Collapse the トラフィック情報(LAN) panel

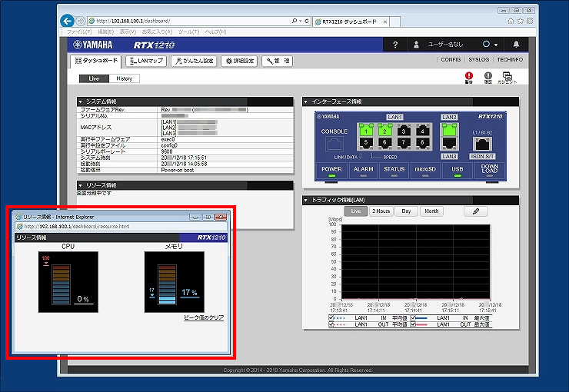coord(306,200)
